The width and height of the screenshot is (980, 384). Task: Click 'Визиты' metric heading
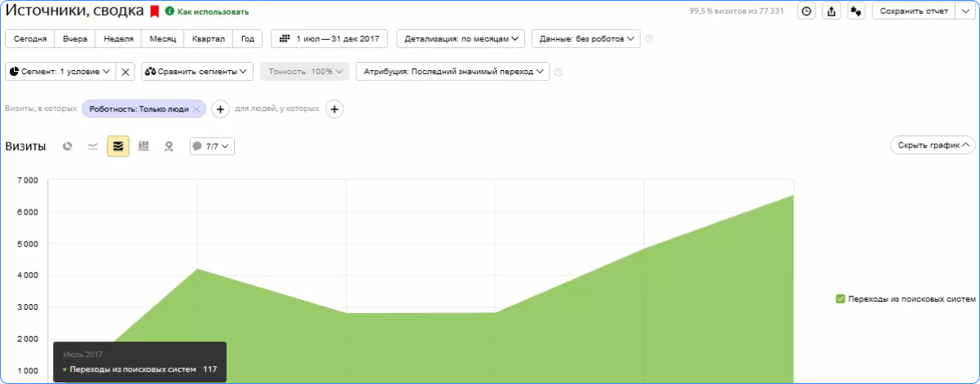(x=24, y=147)
